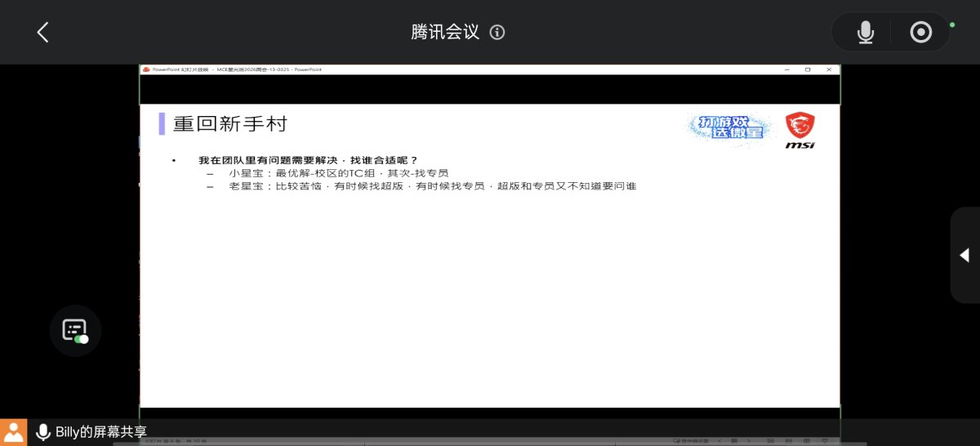
Task: Click the PowerPoint app icon in title bar
Action: pyautogui.click(x=146, y=69)
